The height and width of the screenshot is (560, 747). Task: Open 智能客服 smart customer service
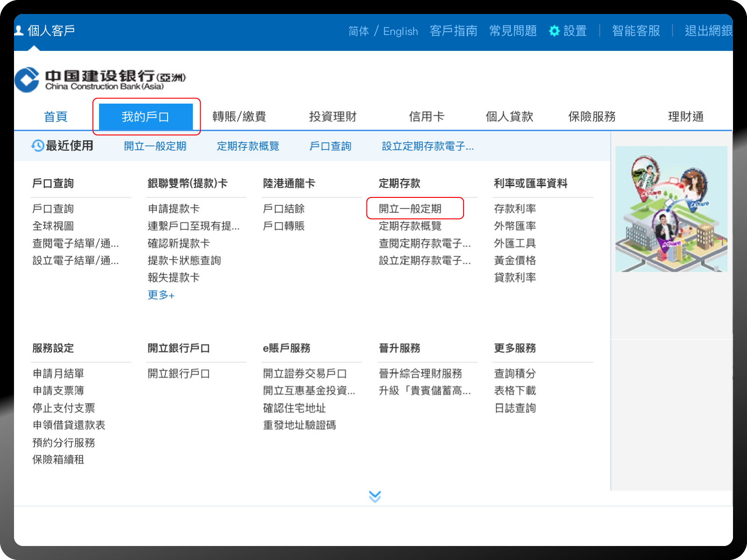click(x=636, y=31)
